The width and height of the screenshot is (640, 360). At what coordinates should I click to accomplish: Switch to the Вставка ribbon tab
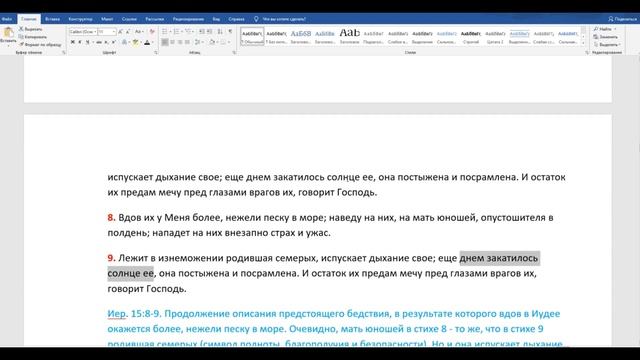pyautogui.click(x=52, y=19)
